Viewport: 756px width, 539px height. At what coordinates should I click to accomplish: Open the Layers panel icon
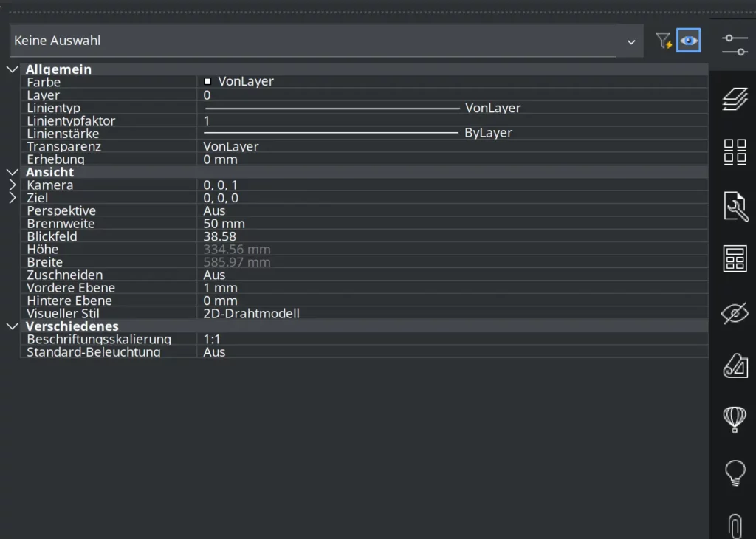point(735,99)
